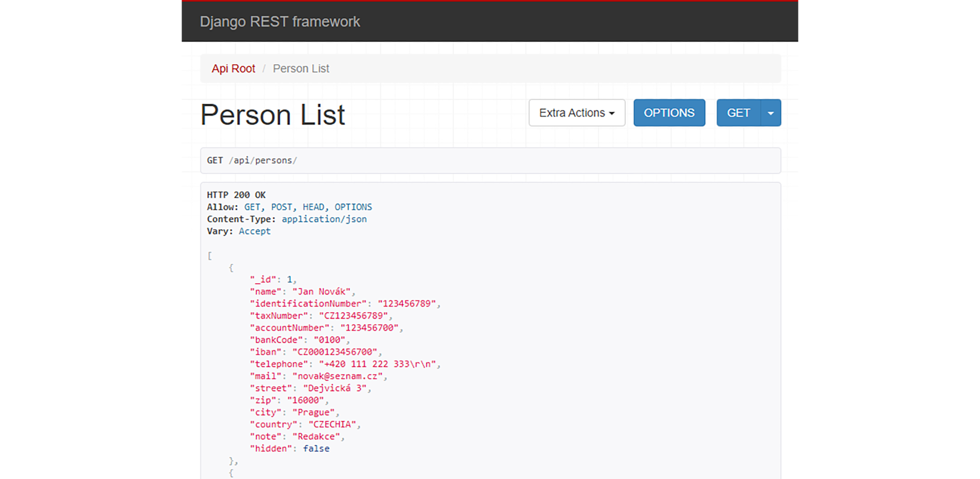Go to Api Root breadcrumb

(x=233, y=68)
